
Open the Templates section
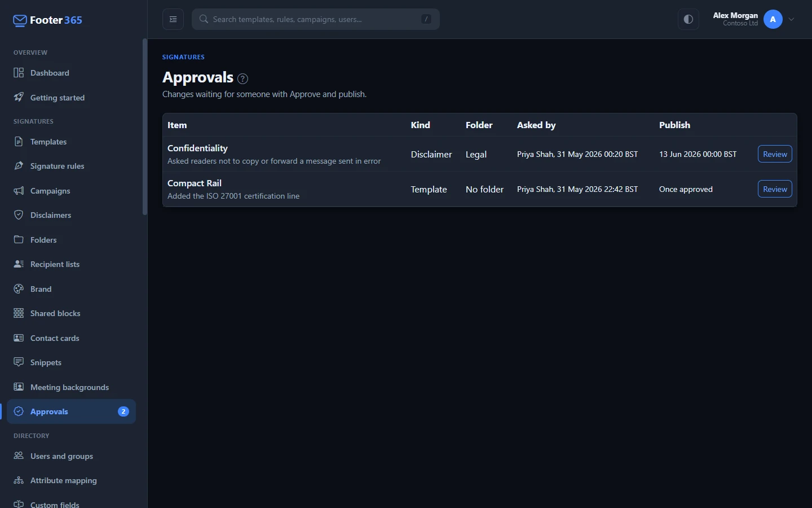click(x=71, y=142)
